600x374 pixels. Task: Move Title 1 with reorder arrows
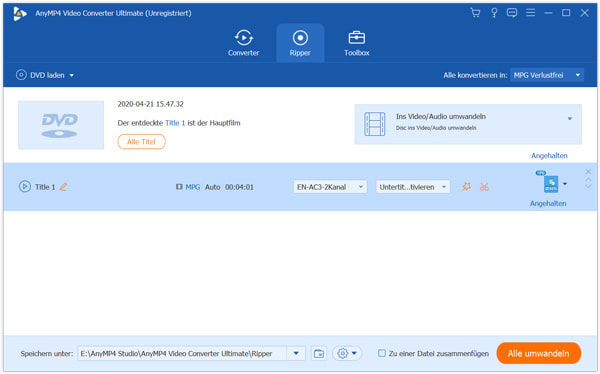tap(588, 184)
